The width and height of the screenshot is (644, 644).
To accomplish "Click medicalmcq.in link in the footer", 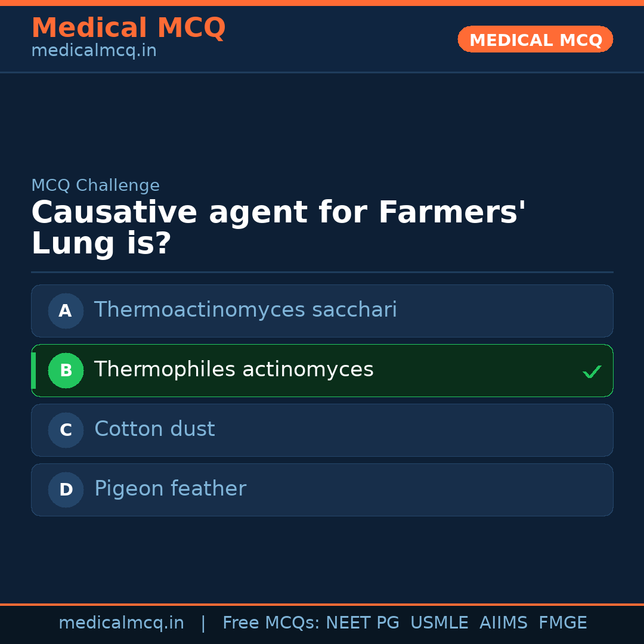I will [x=121, y=623].
